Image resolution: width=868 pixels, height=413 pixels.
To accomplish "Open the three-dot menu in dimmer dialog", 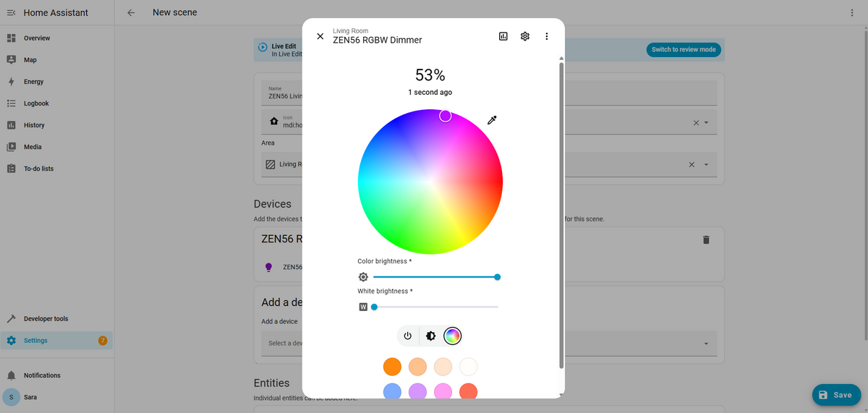I will click(x=547, y=36).
